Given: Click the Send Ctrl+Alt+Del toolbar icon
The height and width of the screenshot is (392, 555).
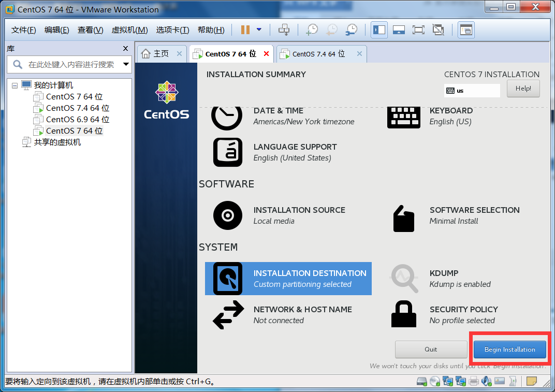Looking at the screenshot, I should 284,30.
